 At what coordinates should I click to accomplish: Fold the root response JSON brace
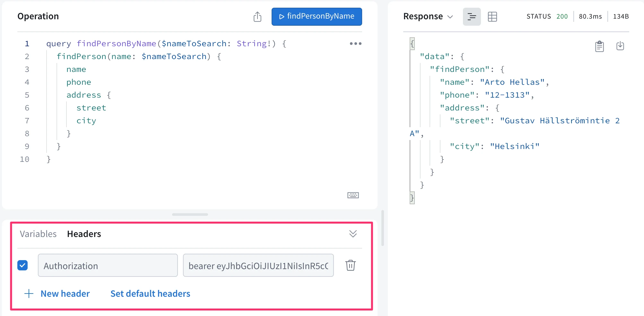pos(412,43)
